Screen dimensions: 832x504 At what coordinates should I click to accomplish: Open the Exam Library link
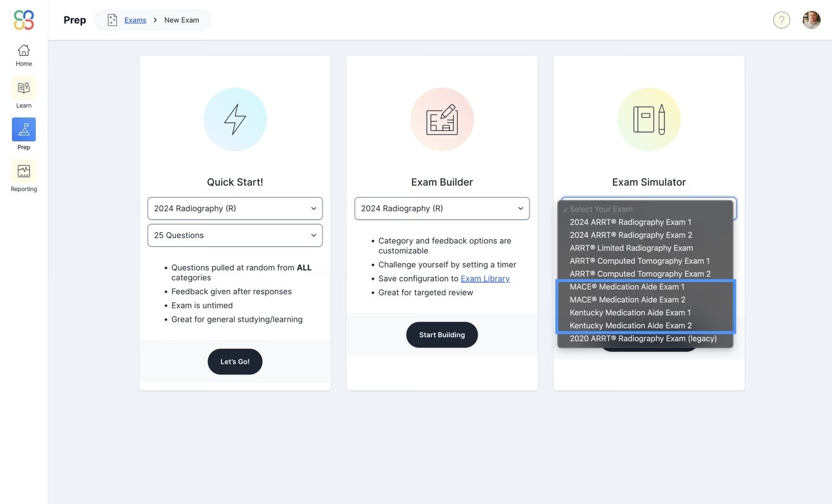(x=485, y=278)
